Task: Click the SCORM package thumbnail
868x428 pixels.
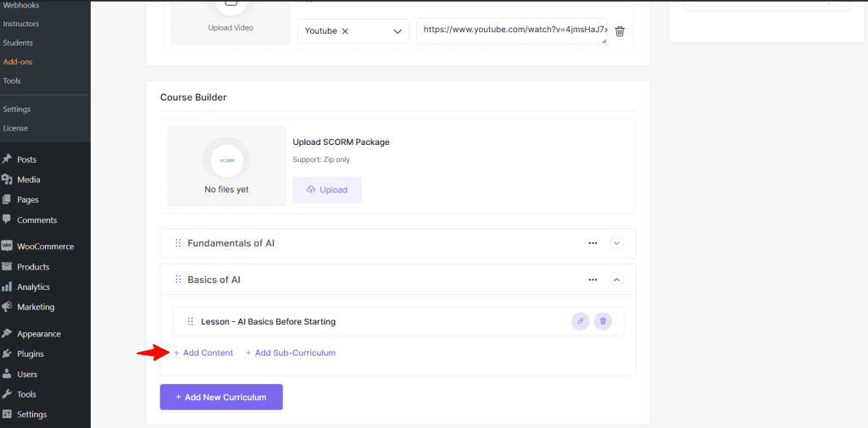Action: pos(226,165)
